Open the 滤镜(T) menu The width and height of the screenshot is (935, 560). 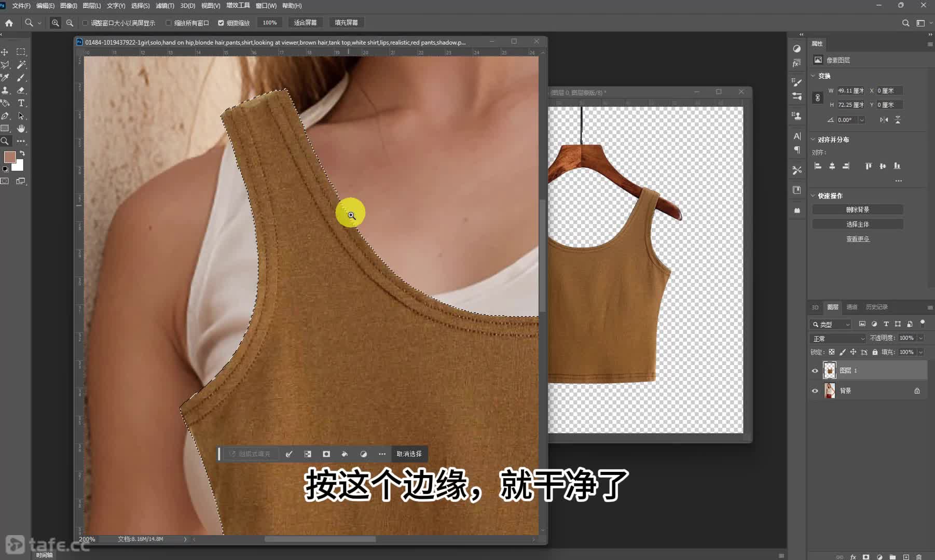(165, 6)
